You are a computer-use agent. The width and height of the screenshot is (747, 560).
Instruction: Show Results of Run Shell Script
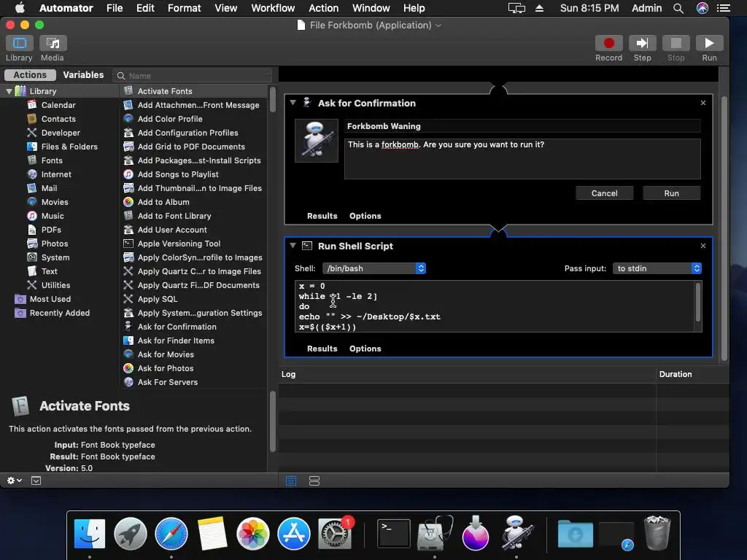coord(322,349)
